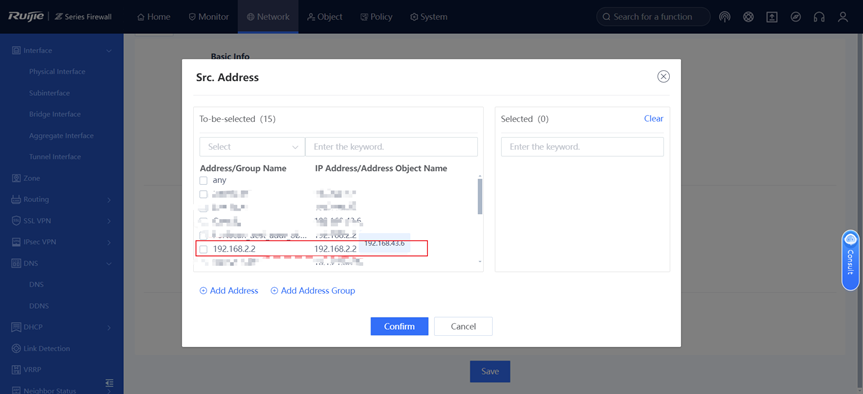The width and height of the screenshot is (863, 394).
Task: Click the address list scrollbar
Action: (480, 196)
